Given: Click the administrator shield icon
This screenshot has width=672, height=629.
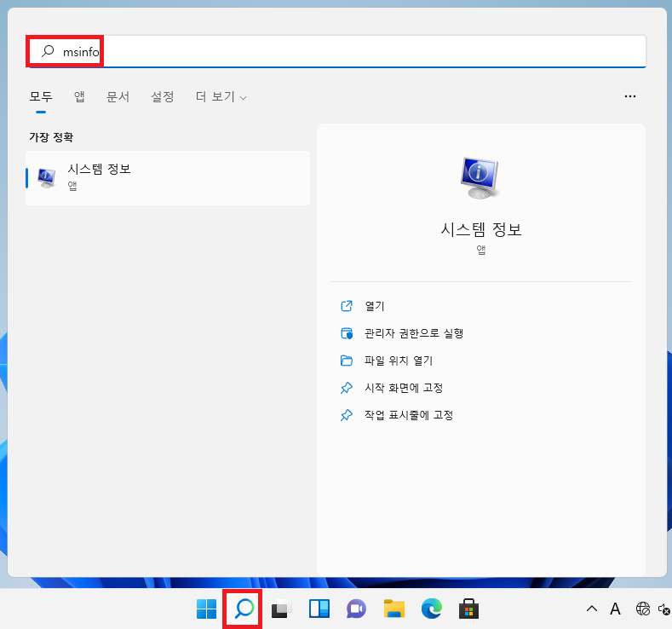Looking at the screenshot, I should (x=347, y=333).
